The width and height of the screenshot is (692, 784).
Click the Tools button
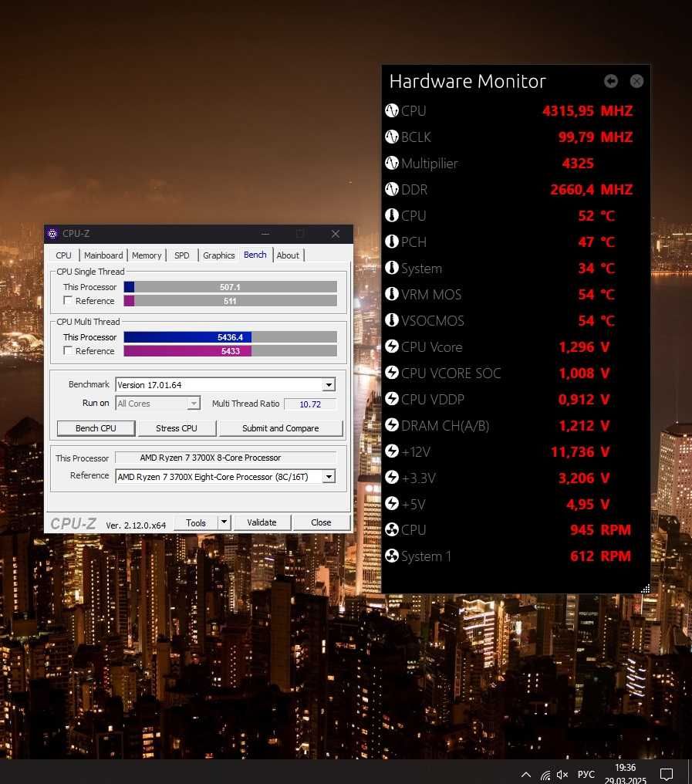point(196,522)
